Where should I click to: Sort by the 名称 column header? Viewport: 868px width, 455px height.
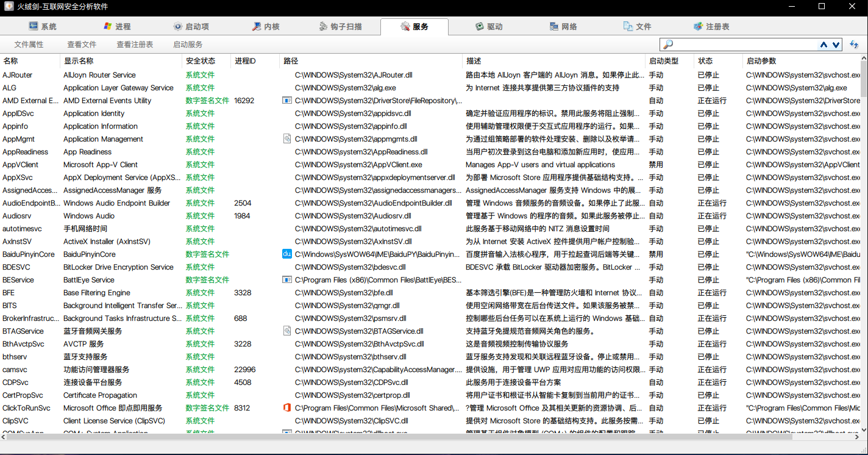click(30, 61)
